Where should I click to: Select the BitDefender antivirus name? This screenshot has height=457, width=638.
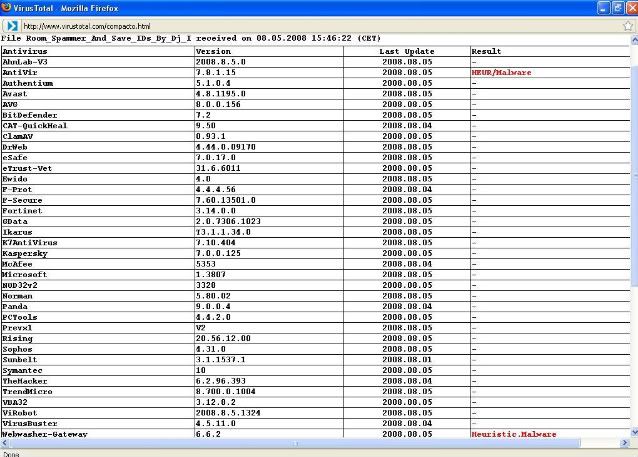[x=30, y=115]
